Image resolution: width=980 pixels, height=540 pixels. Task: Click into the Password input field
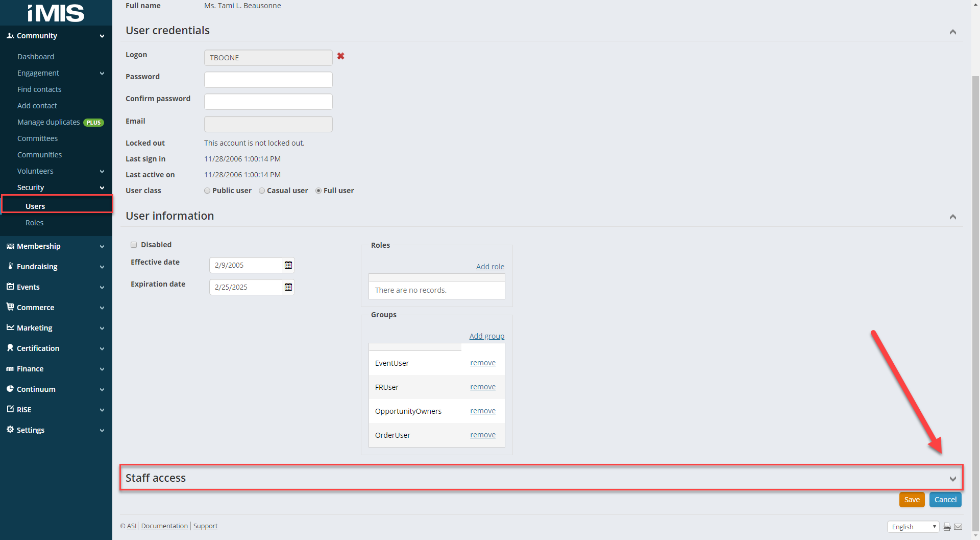268,80
